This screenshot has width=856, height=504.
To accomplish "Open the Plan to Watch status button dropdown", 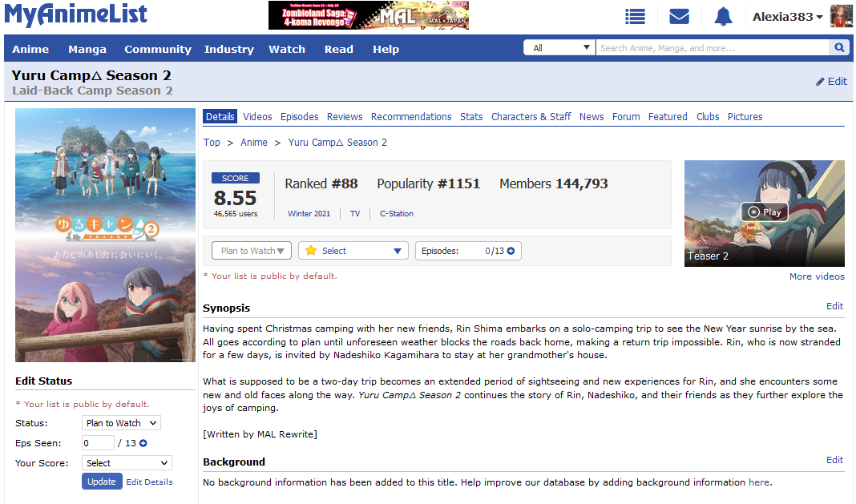I will click(252, 251).
